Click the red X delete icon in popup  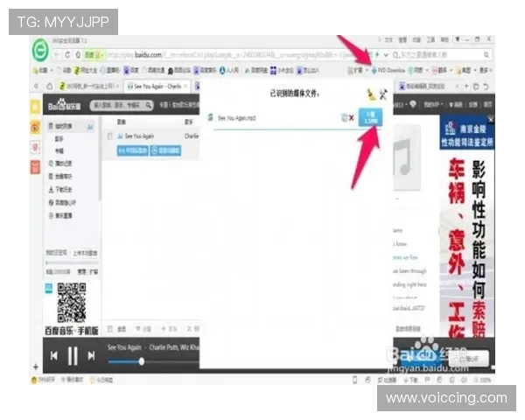(x=352, y=118)
